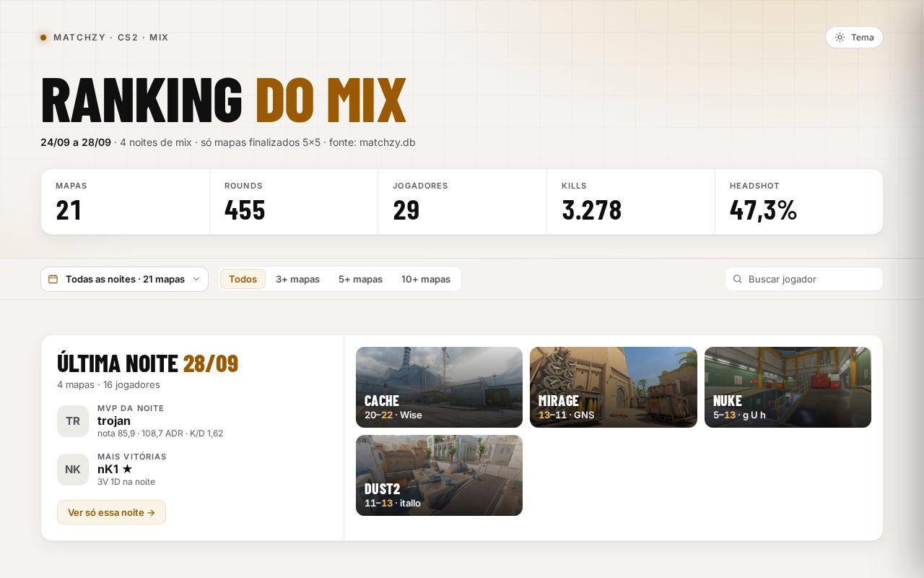Click the Rounds stat showing 455
The width and height of the screenshot is (924, 578).
tap(294, 202)
